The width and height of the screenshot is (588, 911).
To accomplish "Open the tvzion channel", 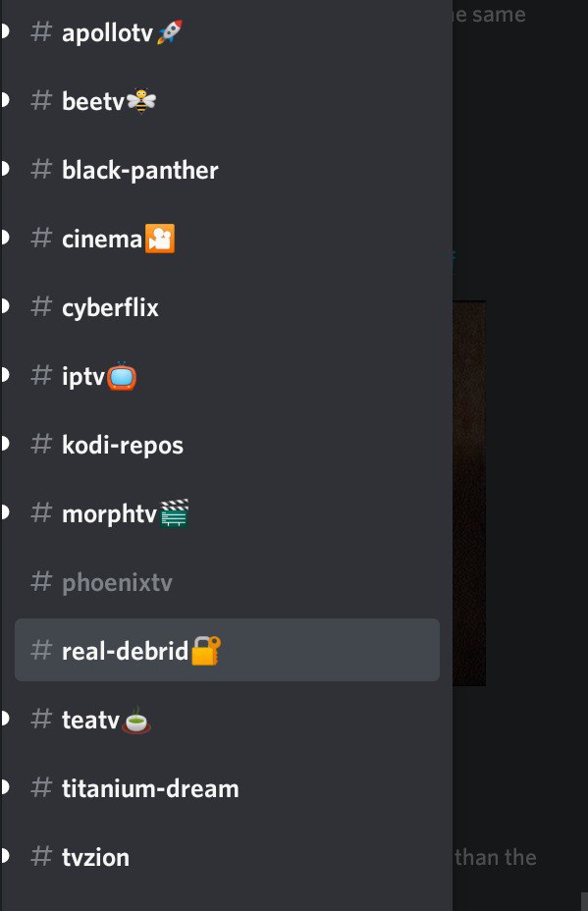I will tap(227, 856).
